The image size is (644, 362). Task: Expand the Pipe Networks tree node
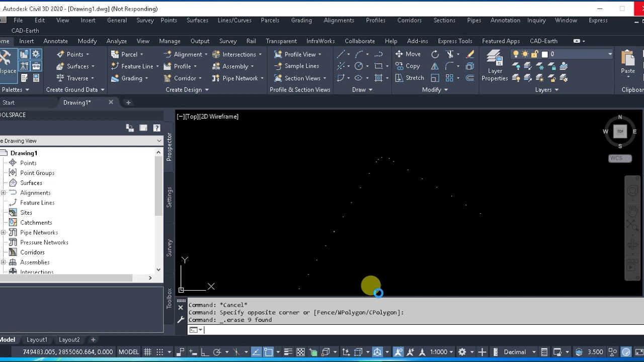[4, 232]
